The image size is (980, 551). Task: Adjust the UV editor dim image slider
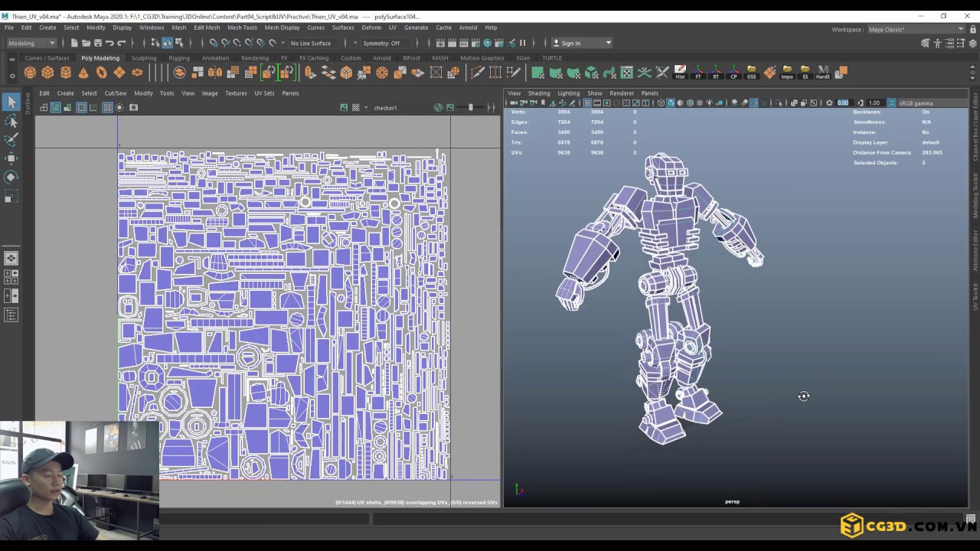471,108
